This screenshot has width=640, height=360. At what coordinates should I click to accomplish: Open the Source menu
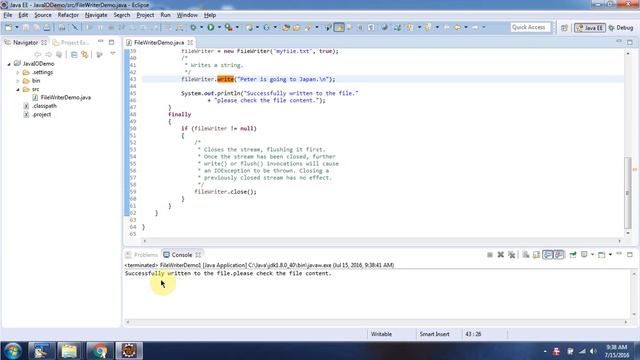pyautogui.click(x=43, y=15)
